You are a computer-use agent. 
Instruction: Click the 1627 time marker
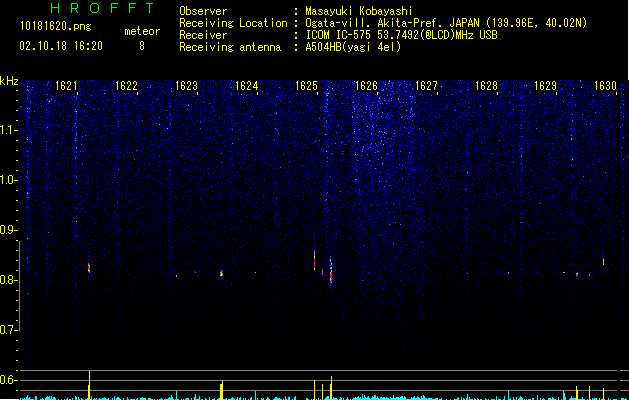(426, 86)
